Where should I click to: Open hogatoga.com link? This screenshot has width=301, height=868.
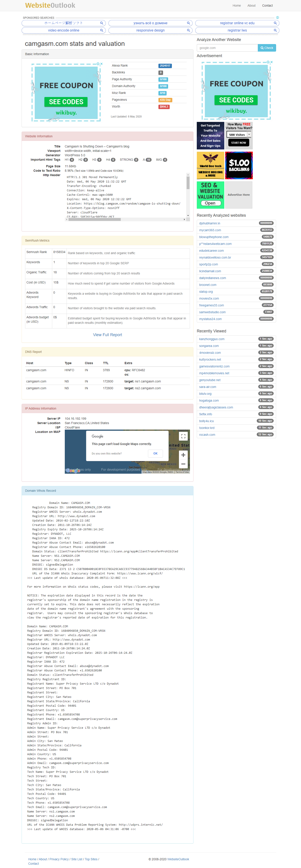point(209,401)
